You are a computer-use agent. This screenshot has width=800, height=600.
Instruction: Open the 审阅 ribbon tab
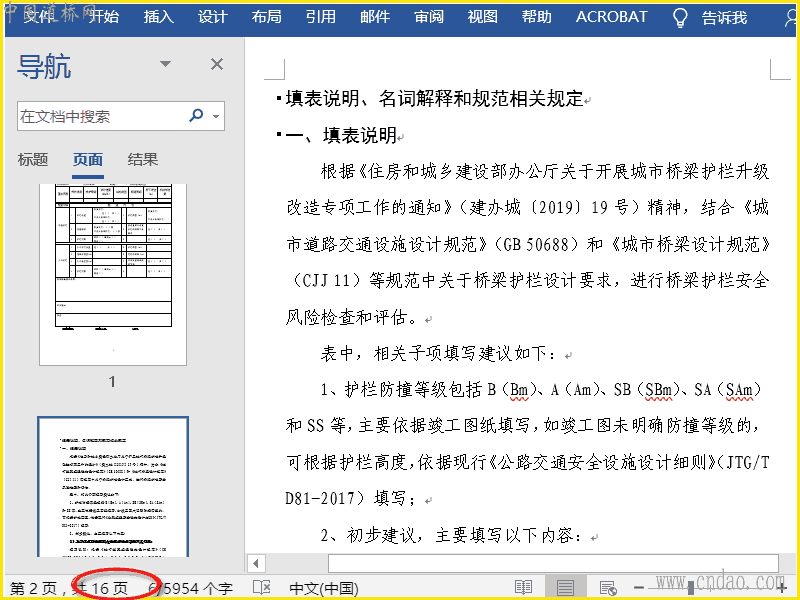click(429, 17)
